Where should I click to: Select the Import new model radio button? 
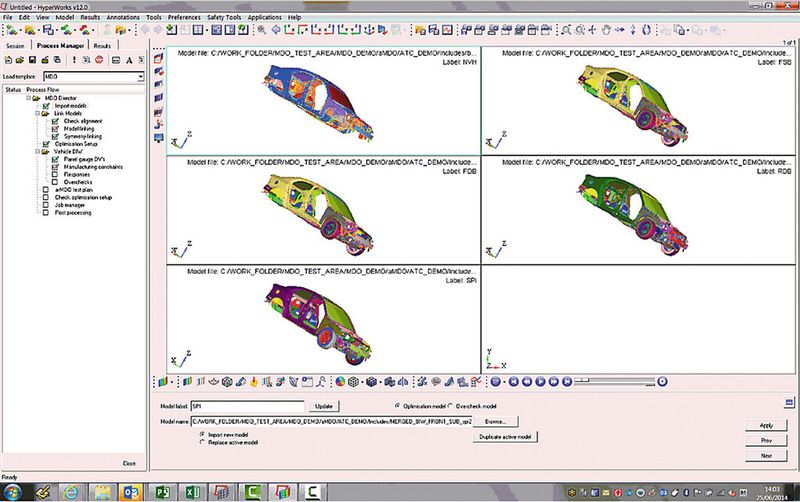[203, 435]
